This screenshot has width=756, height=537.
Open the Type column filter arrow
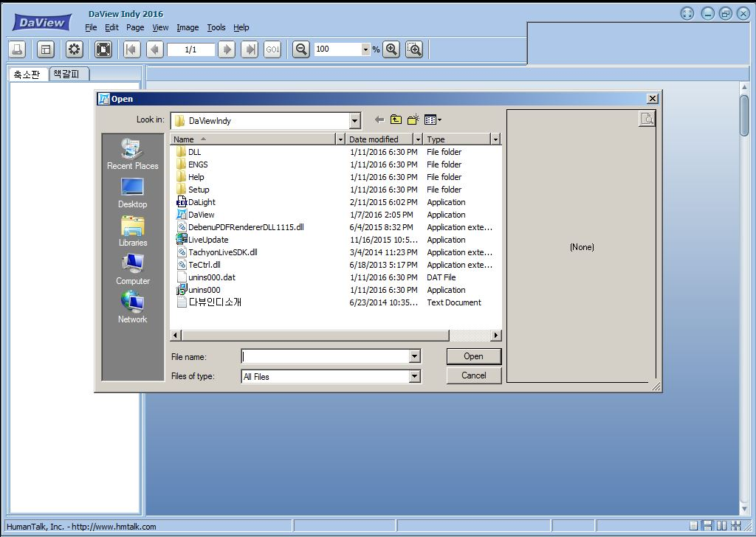point(495,139)
